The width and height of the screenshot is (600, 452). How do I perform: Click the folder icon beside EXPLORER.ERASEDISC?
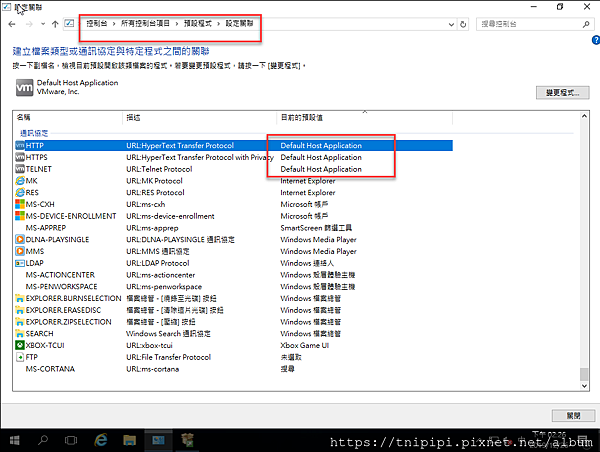pos(20,310)
